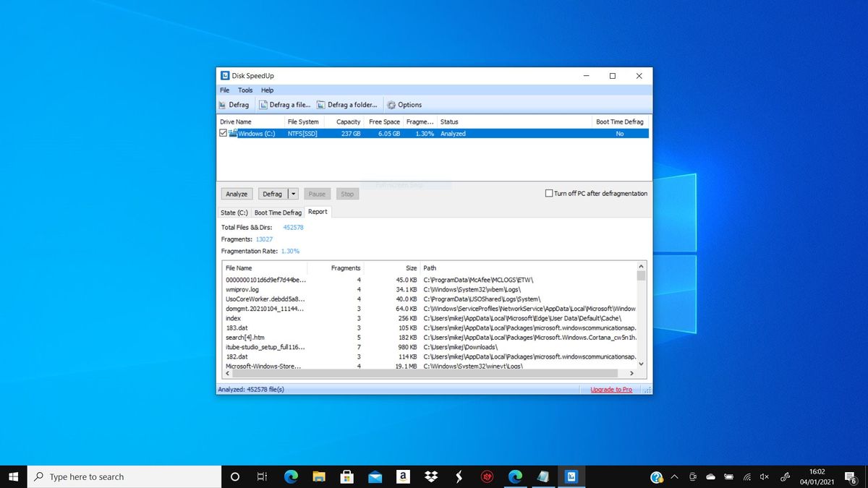Switch to the Boot Time Defrag tab
868x488 pixels.
point(278,212)
